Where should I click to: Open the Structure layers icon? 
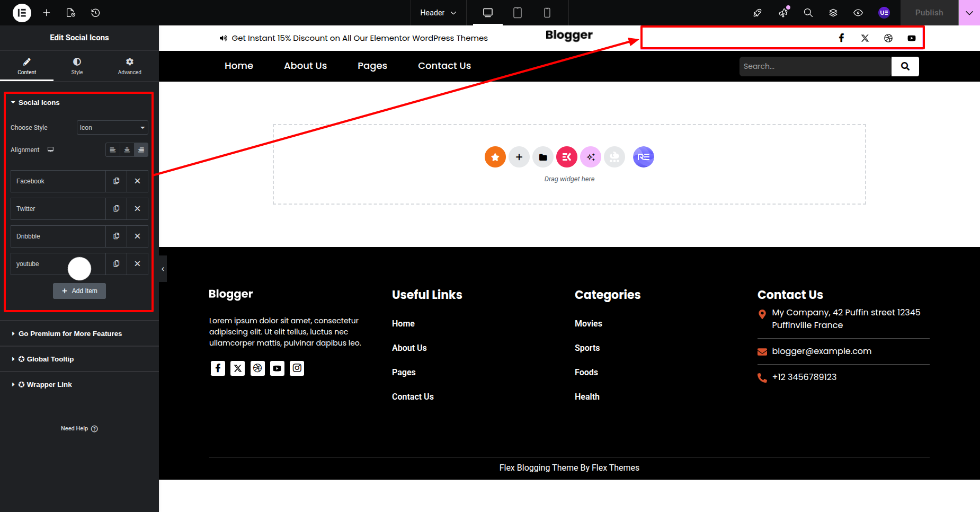[x=833, y=13]
